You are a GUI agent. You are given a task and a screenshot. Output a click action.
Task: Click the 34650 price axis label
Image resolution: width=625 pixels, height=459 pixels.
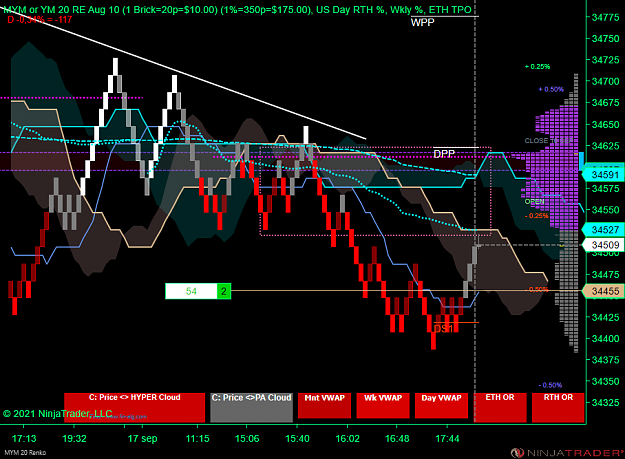(605, 125)
